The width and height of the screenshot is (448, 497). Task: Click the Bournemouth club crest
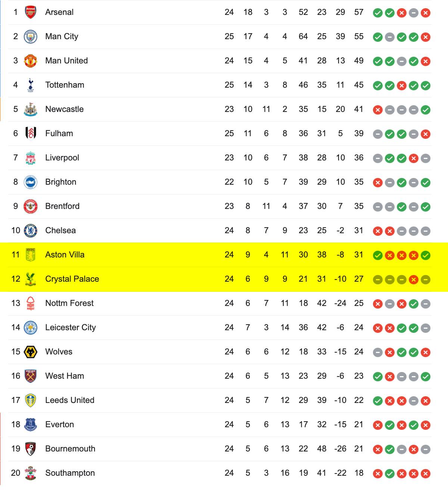click(31, 449)
